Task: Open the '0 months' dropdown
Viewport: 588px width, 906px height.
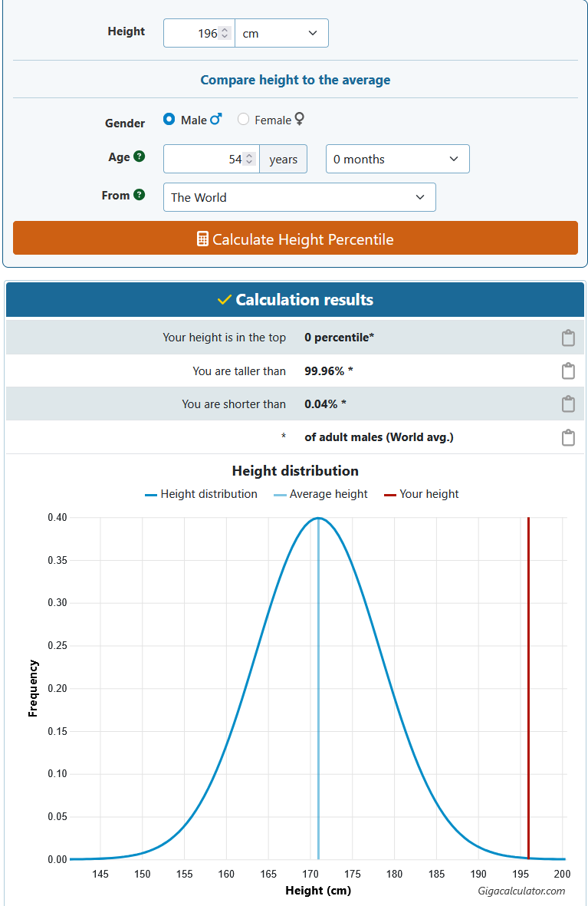Action: [x=397, y=159]
